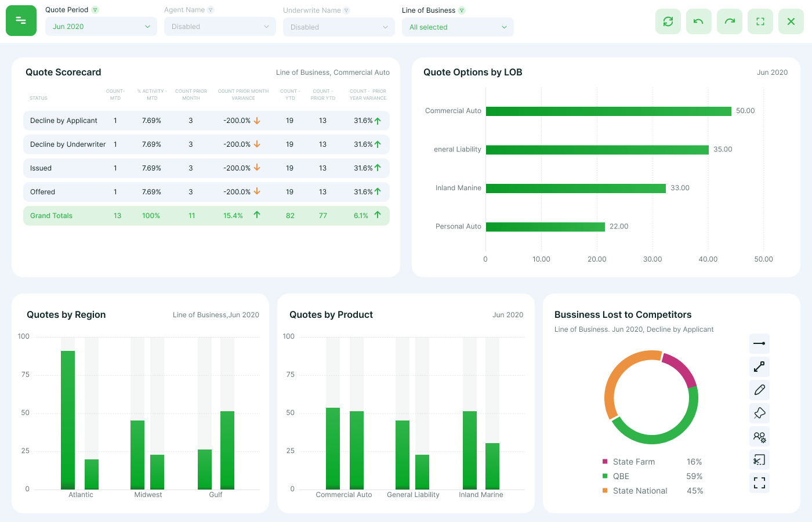The width and height of the screenshot is (812, 522).
Task: Open the Quote Period dropdown
Action: tap(101, 27)
